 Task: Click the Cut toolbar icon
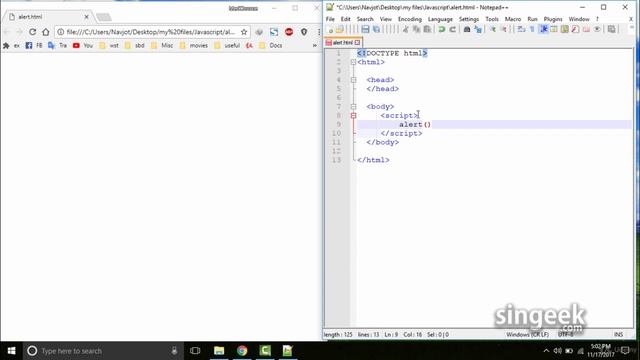(x=406, y=29)
